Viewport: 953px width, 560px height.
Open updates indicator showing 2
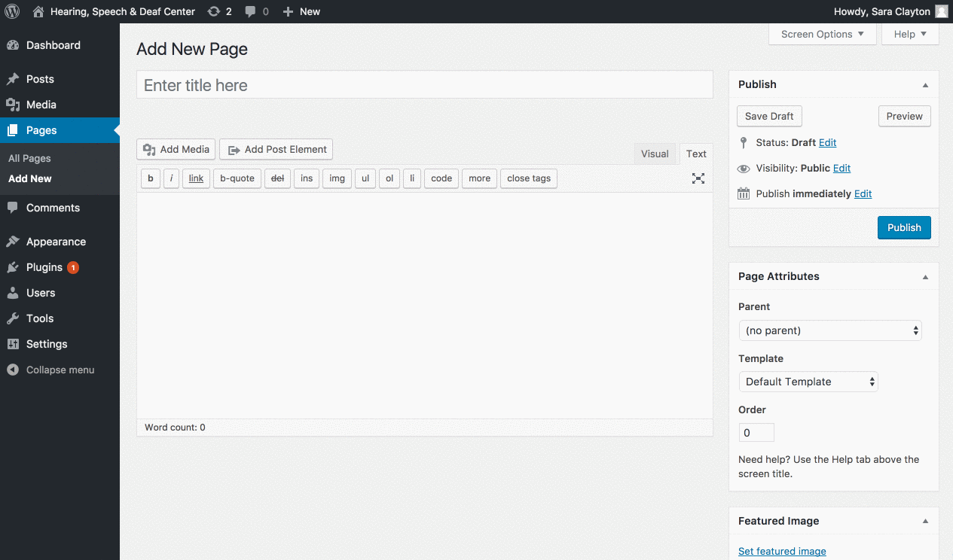coord(219,11)
